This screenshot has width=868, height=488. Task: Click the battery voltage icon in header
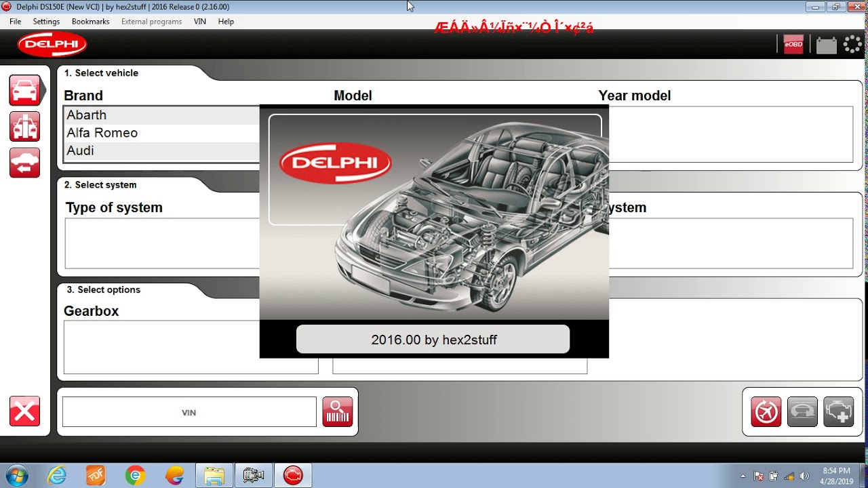point(826,45)
